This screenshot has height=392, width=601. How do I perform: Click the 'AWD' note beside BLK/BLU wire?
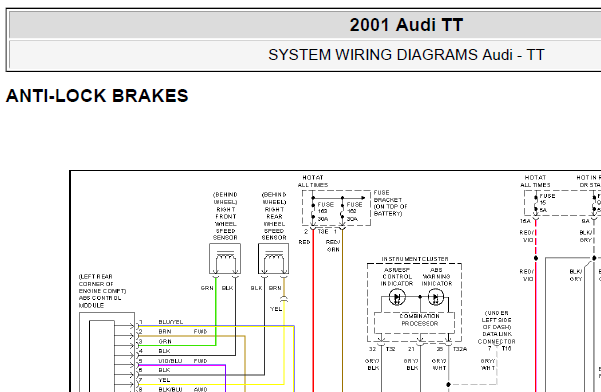click(200, 389)
